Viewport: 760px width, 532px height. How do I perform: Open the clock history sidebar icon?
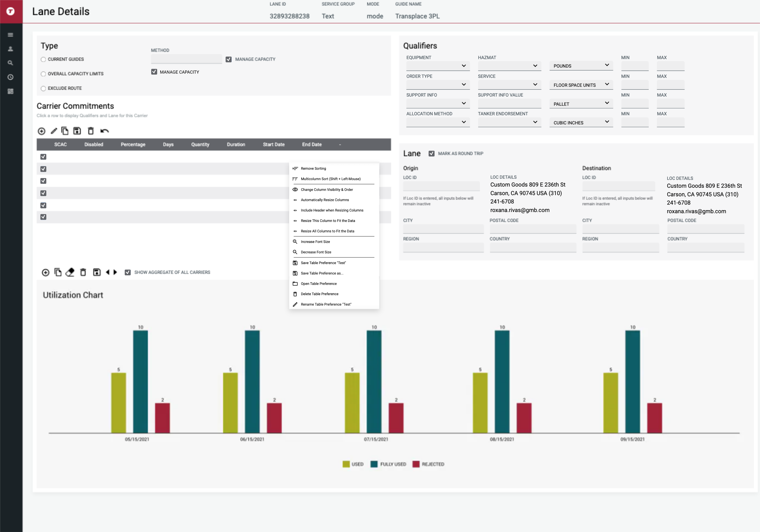[11, 77]
